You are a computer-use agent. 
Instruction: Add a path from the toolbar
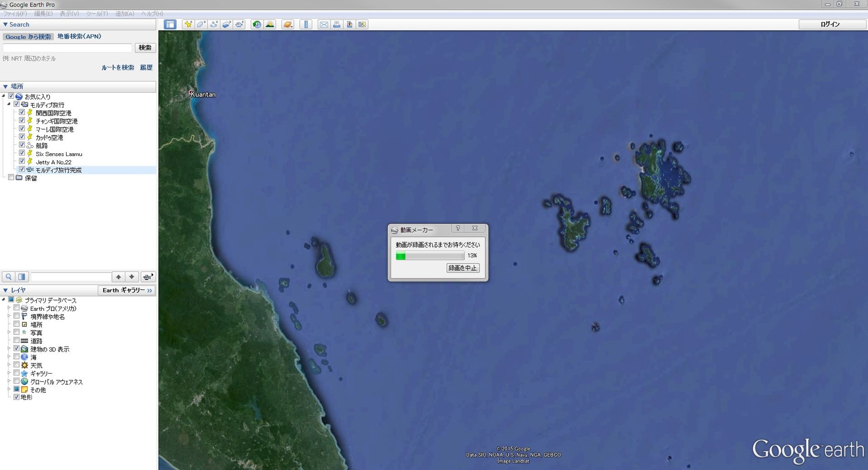[x=214, y=25]
